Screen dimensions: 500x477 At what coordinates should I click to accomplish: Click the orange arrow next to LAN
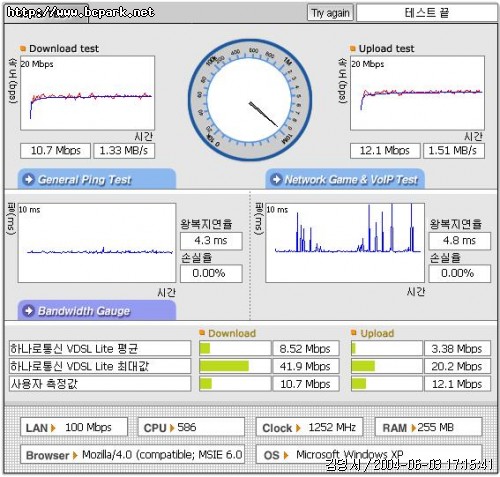pos(53,428)
